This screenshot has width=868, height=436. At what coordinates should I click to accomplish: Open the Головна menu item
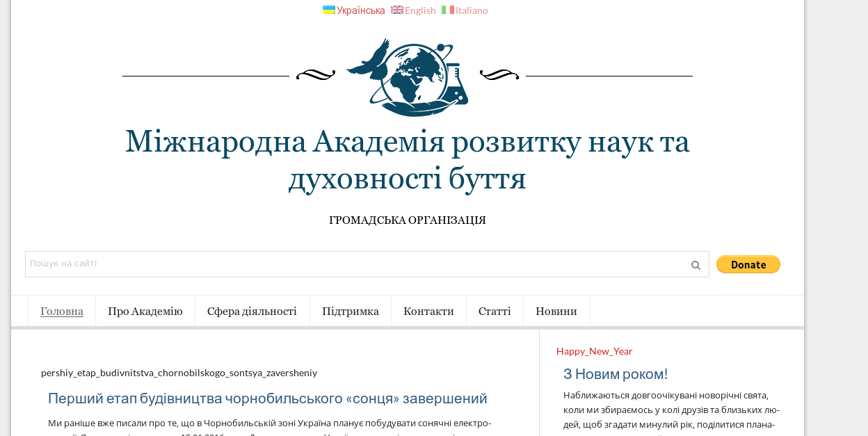[x=62, y=312]
